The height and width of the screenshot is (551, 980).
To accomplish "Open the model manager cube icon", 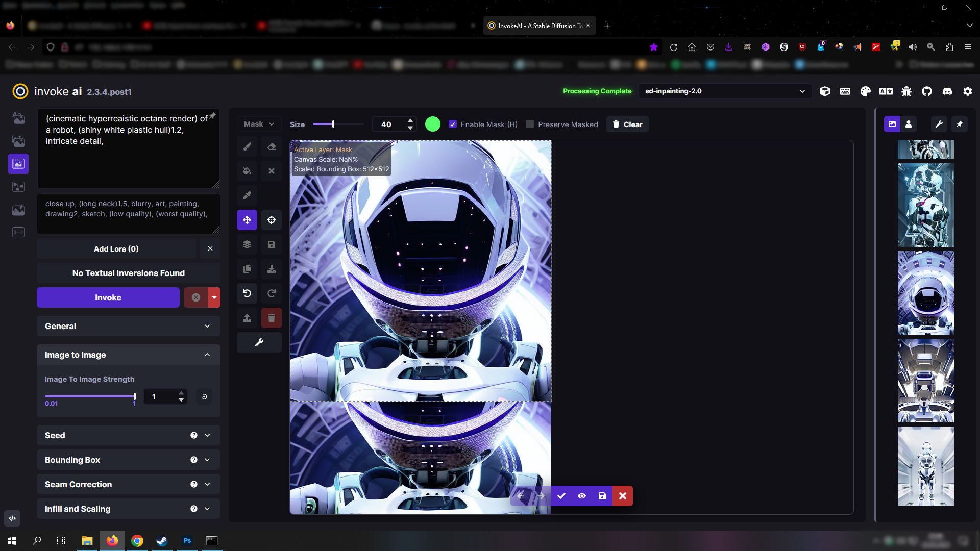I will (825, 91).
